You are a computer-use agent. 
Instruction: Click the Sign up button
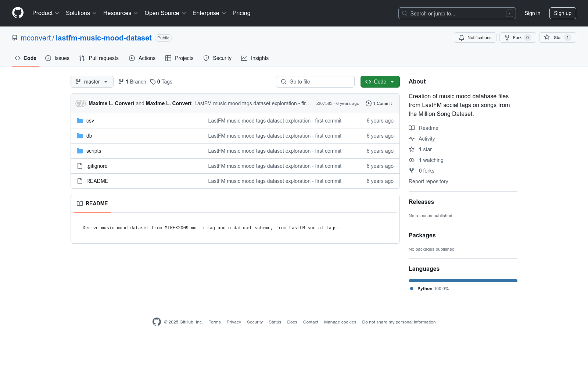pos(563,13)
